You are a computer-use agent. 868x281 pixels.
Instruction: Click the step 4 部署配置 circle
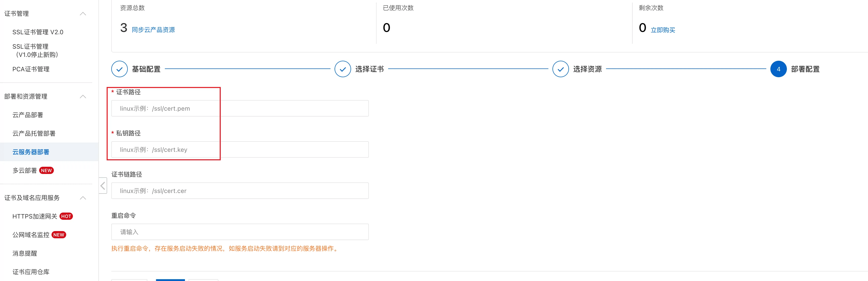(778, 69)
